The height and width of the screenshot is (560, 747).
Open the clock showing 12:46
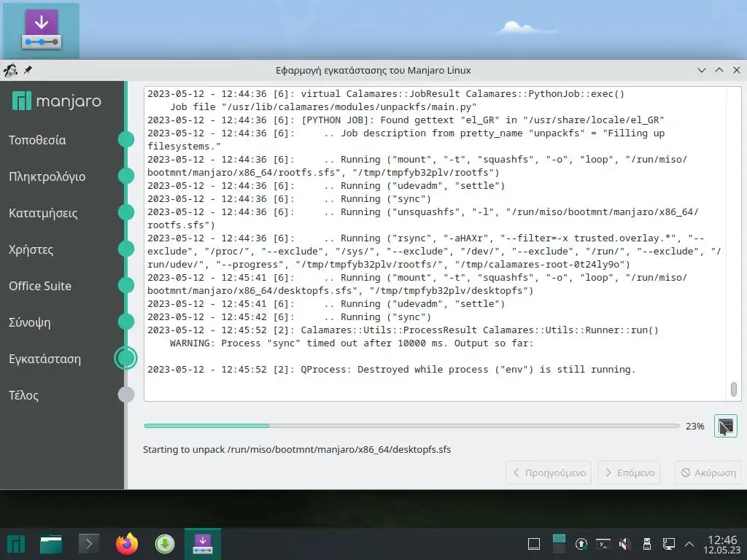click(x=721, y=544)
